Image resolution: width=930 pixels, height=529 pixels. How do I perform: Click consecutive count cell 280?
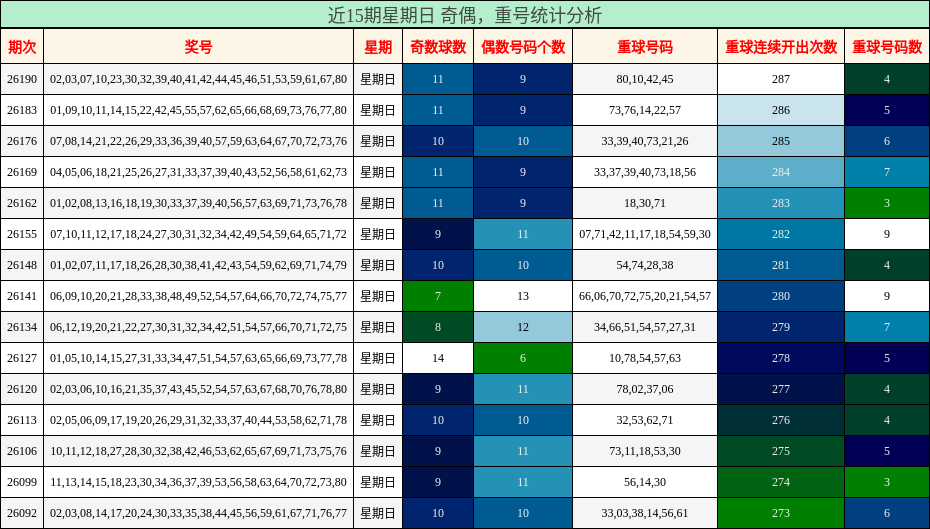(781, 296)
